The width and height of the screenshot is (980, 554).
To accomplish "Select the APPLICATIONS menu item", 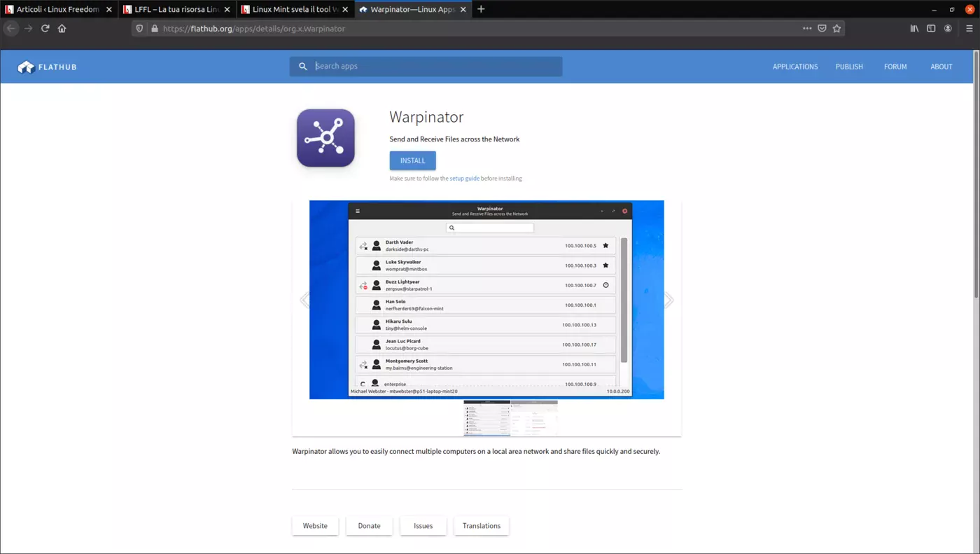I will pos(794,67).
